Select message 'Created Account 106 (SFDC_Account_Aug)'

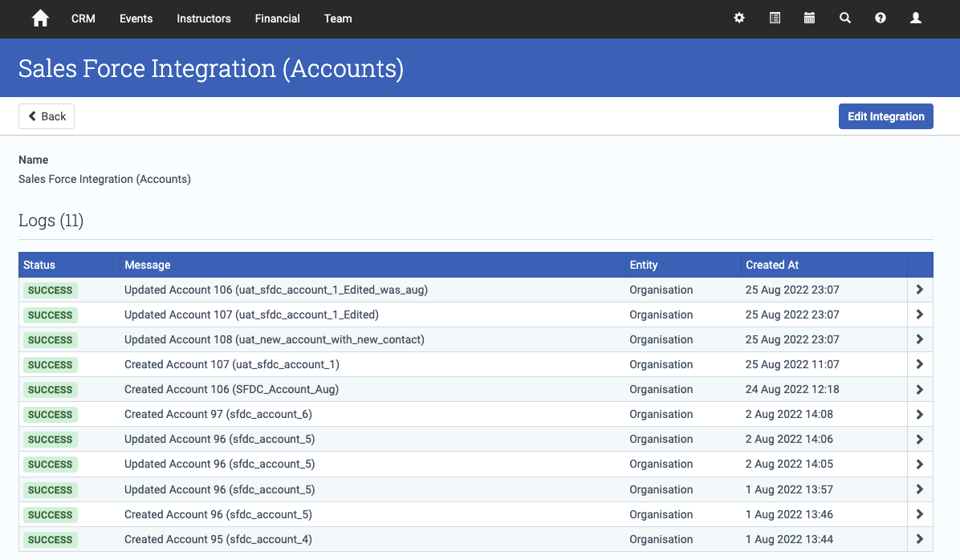[231, 389]
